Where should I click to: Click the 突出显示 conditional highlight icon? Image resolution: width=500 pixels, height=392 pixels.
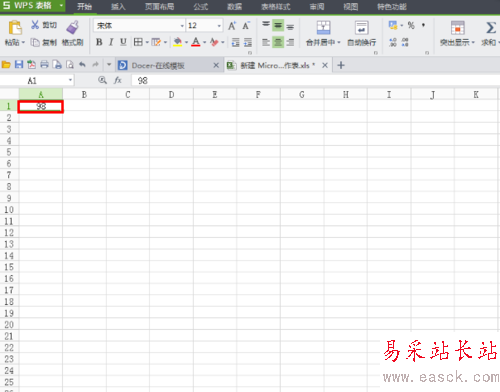pyautogui.click(x=458, y=28)
